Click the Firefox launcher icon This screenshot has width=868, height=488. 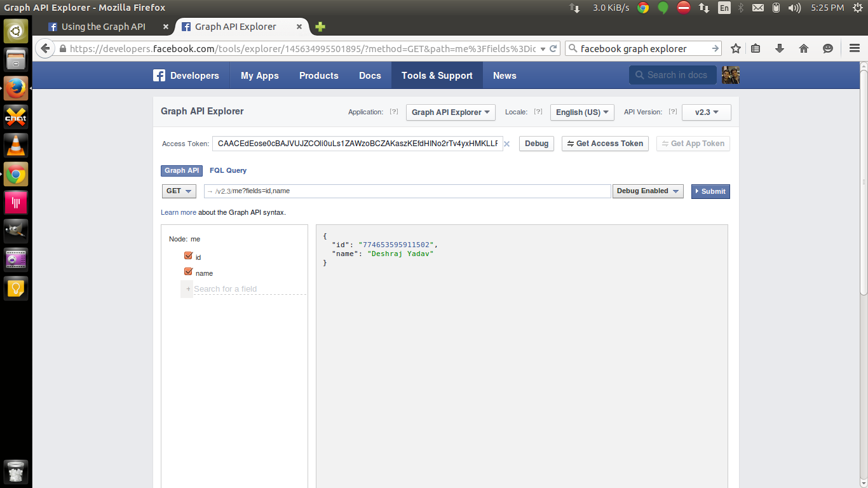click(16, 88)
